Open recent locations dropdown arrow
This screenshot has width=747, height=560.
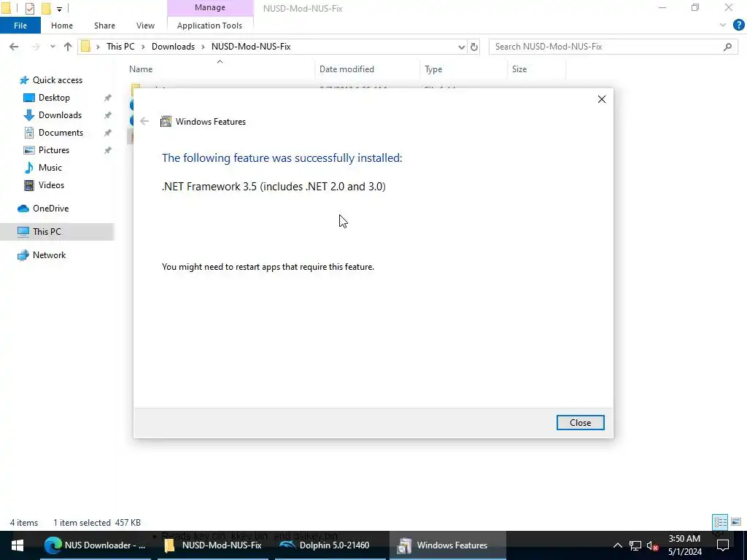(53, 47)
